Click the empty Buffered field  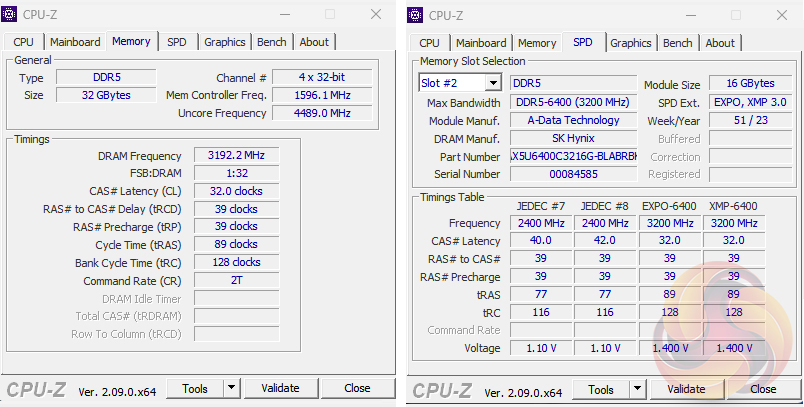[x=750, y=138]
